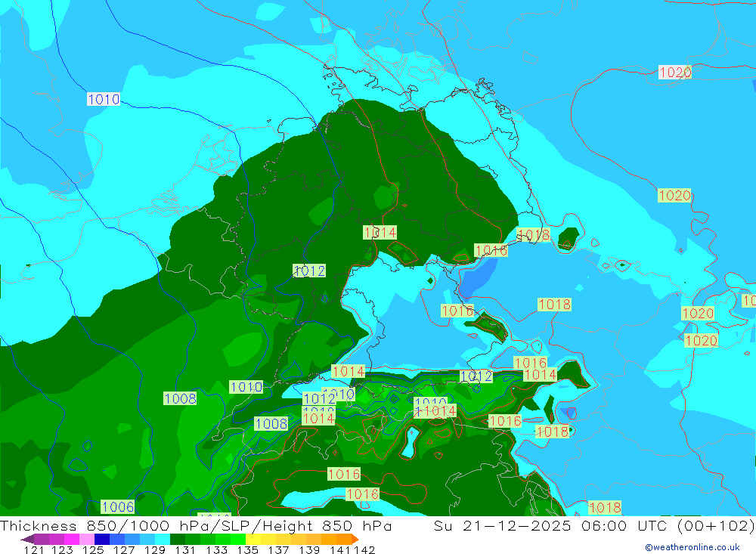Select the '127' scale value
The width and height of the screenshot is (756, 554).
[124, 549]
